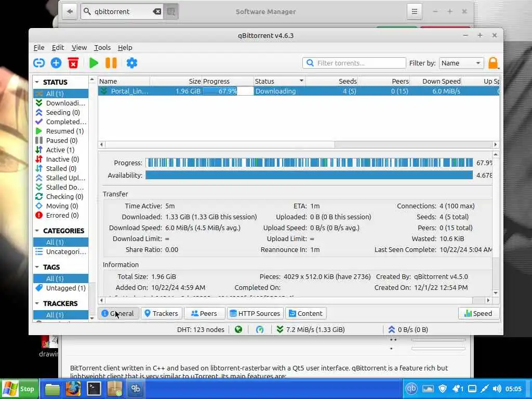Image resolution: width=532 pixels, height=399 pixels.
Task: Sort by the Name column header
Action: [x=124, y=81]
